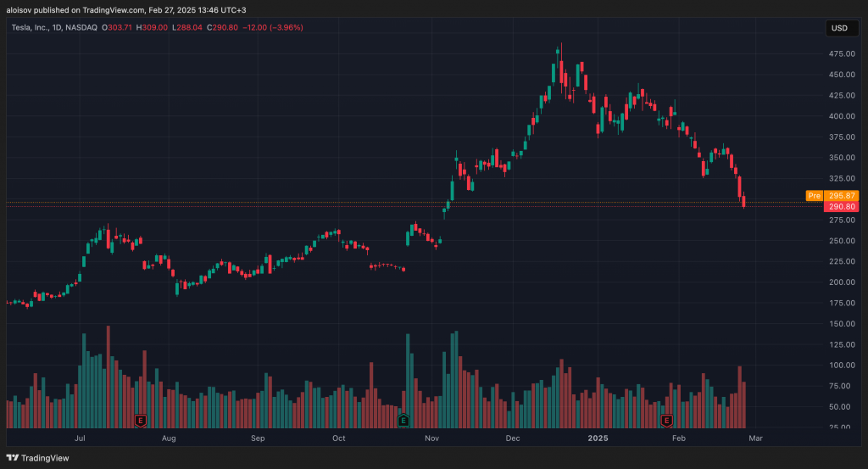Image resolution: width=868 pixels, height=469 pixels.
Task: Click the green earnings marker near November
Action: [x=403, y=421]
